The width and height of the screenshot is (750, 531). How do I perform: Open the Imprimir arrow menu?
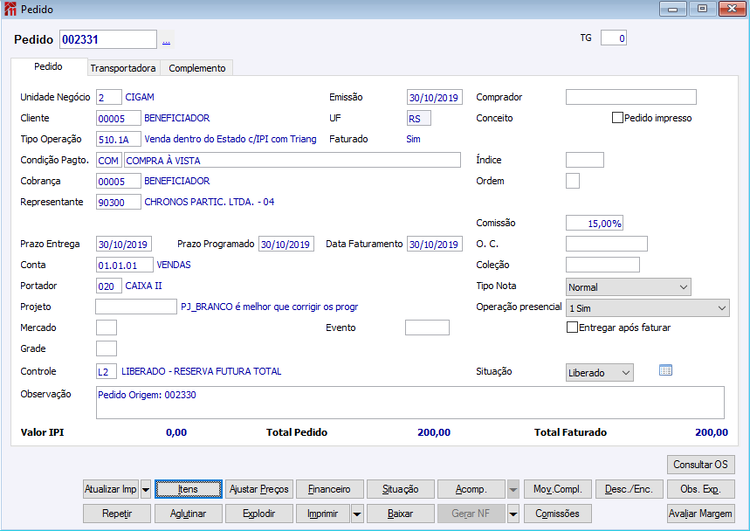tap(357, 514)
